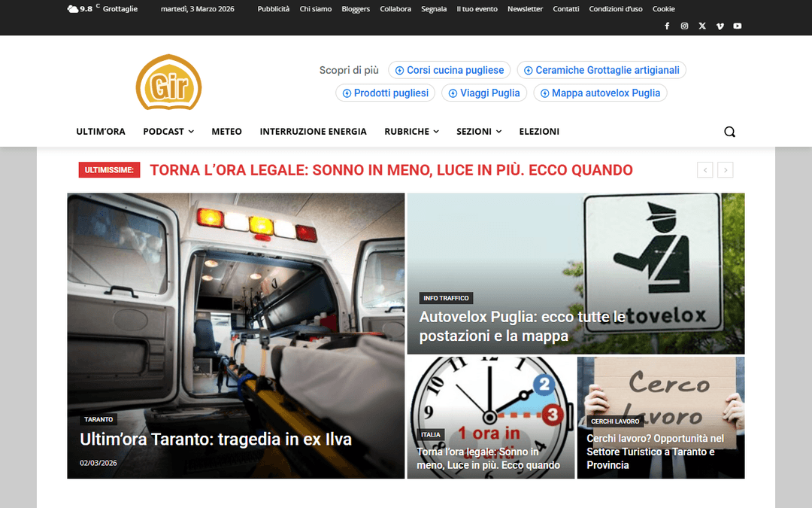
Task: Open ELEZIONI menu item
Action: click(x=539, y=132)
